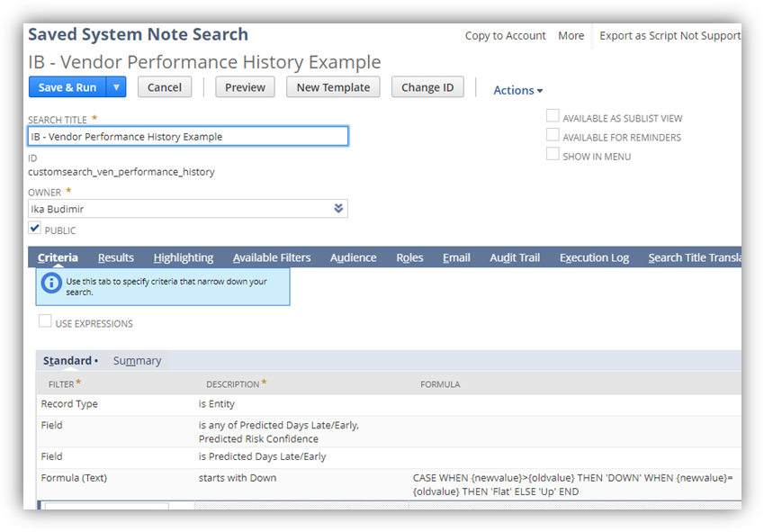This screenshot has width=764, height=532.
Task: Enable the AVAILABLE AS SUBLIST VIEW checkbox
Action: pyautogui.click(x=553, y=116)
